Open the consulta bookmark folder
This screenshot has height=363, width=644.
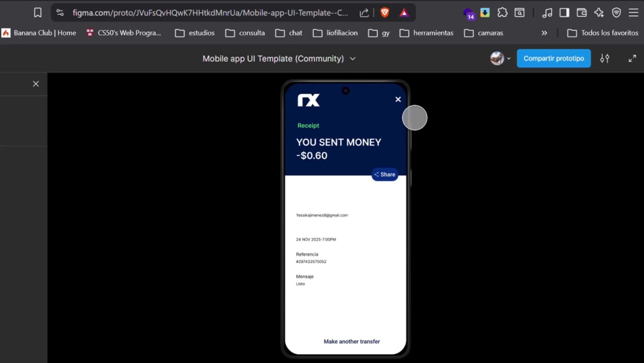(x=245, y=33)
